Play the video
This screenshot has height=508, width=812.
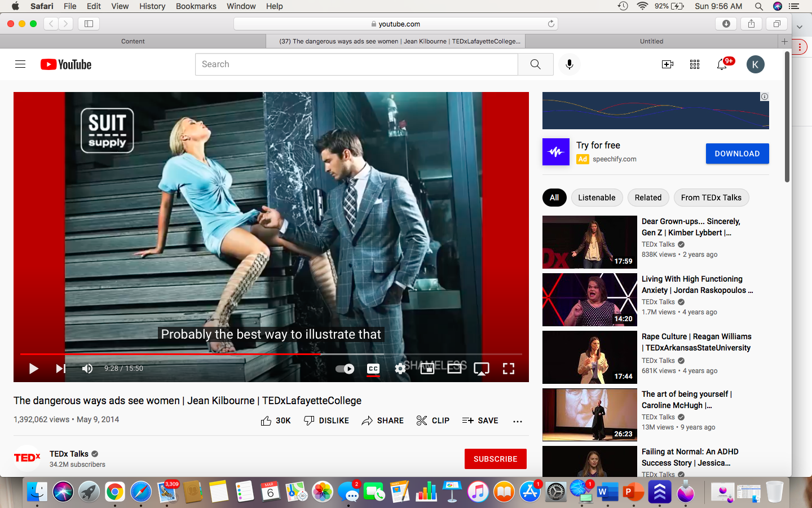tap(34, 369)
